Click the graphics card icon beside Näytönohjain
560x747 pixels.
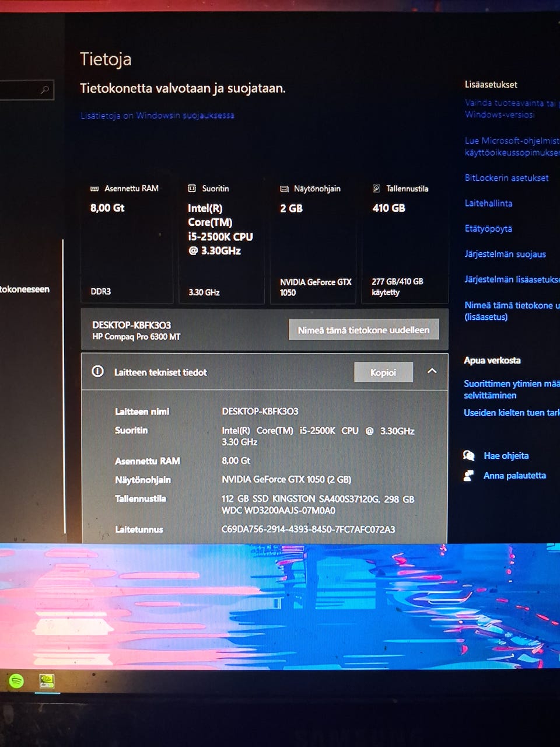(x=285, y=189)
